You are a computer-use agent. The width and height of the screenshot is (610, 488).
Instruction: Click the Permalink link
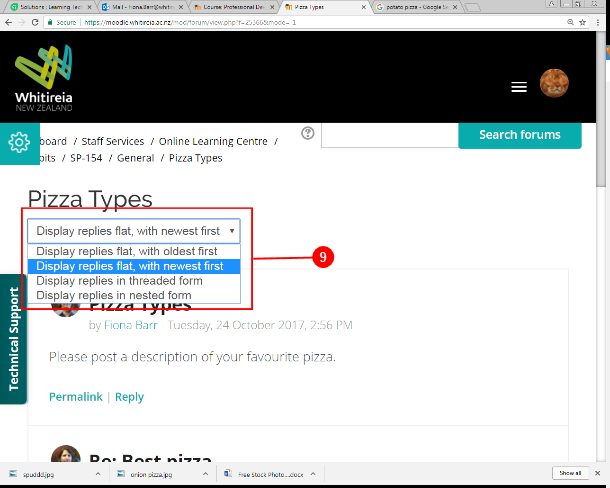click(x=75, y=397)
